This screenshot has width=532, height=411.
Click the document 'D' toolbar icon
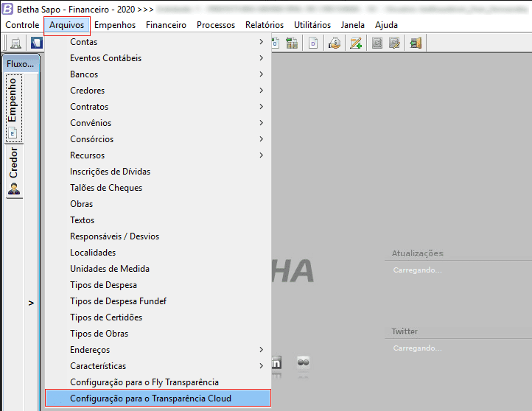click(313, 43)
